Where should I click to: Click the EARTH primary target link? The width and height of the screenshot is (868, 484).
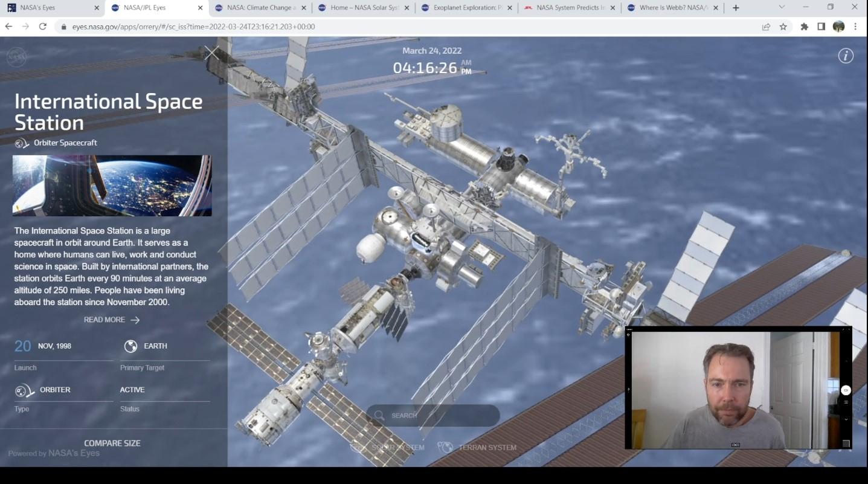pyautogui.click(x=155, y=346)
